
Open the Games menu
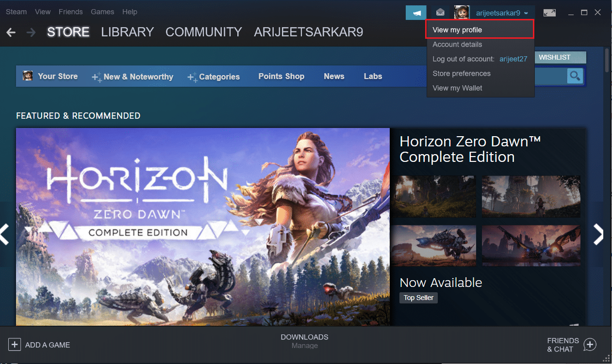[x=102, y=12]
